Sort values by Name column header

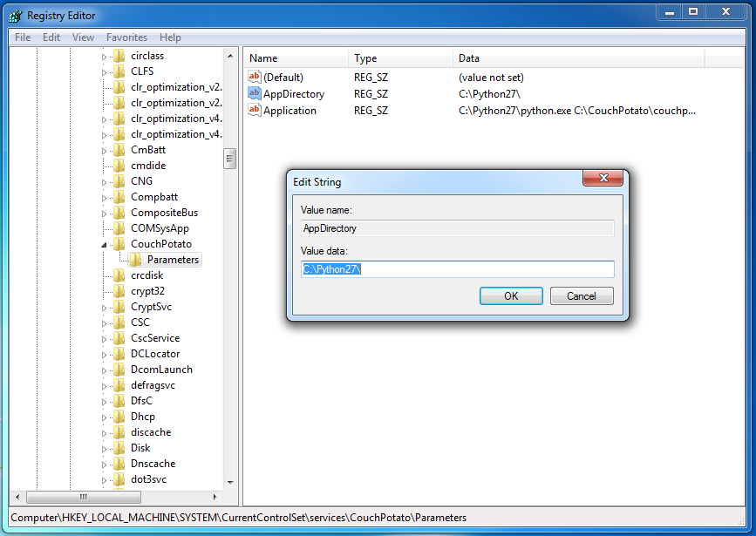pyautogui.click(x=296, y=58)
